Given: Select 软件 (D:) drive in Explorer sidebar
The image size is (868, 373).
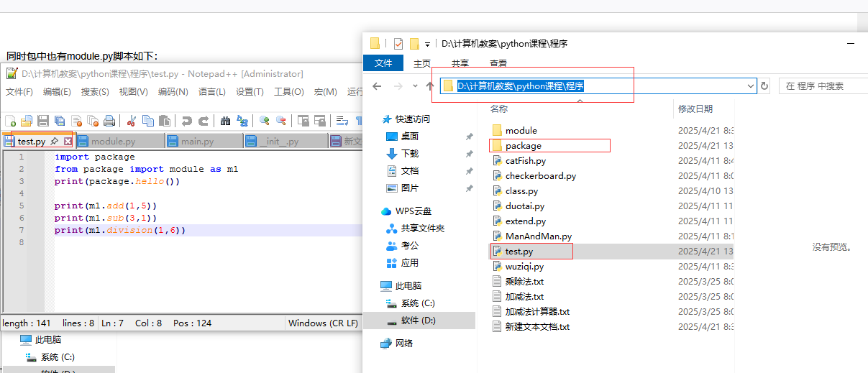Looking at the screenshot, I should pyautogui.click(x=419, y=321).
